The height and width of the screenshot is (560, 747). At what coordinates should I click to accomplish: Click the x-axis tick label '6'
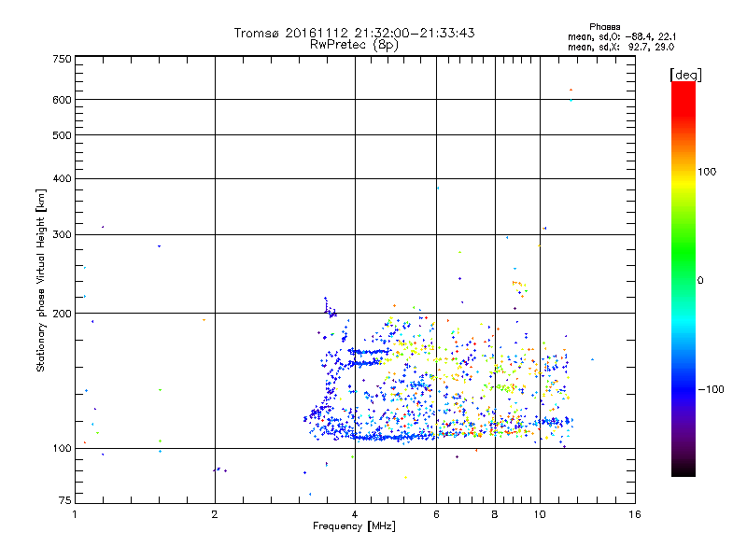point(436,514)
